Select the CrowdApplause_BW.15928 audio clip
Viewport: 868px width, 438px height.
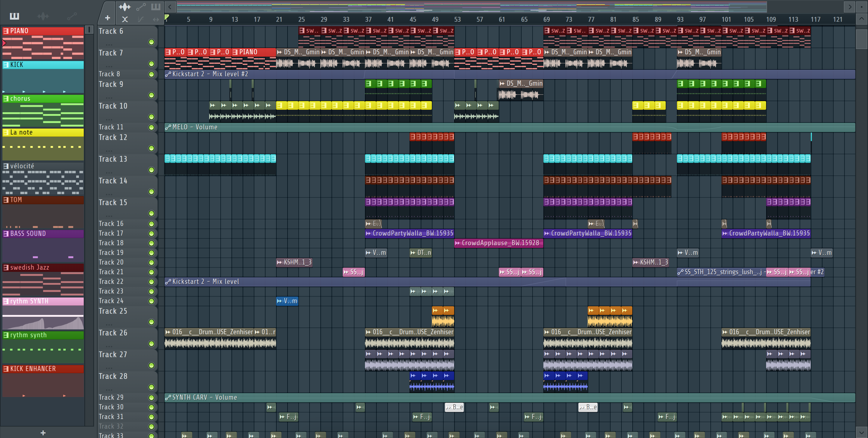pos(499,243)
